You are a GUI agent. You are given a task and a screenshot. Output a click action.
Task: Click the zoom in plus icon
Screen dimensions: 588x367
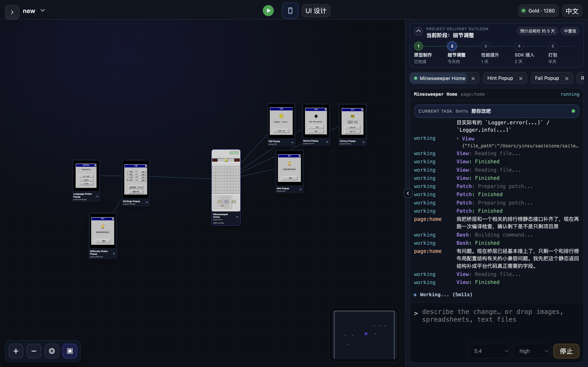(x=16, y=351)
